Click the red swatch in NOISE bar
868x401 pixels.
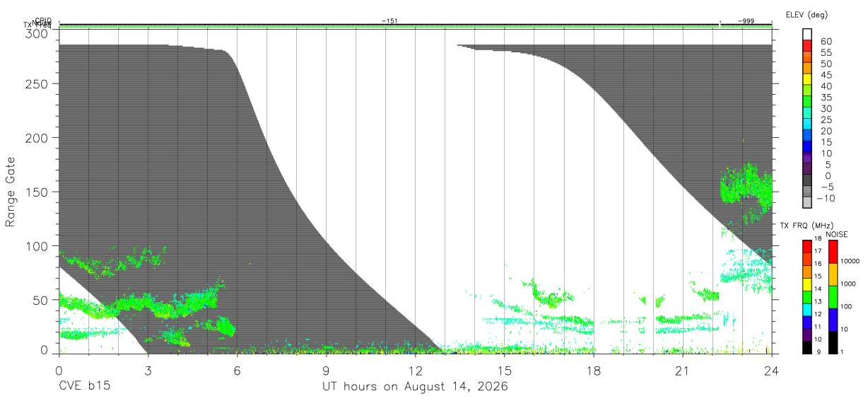[x=833, y=252]
